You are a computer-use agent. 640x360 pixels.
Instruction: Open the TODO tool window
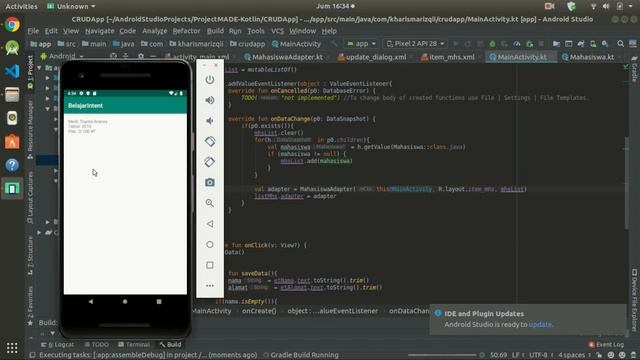point(96,345)
